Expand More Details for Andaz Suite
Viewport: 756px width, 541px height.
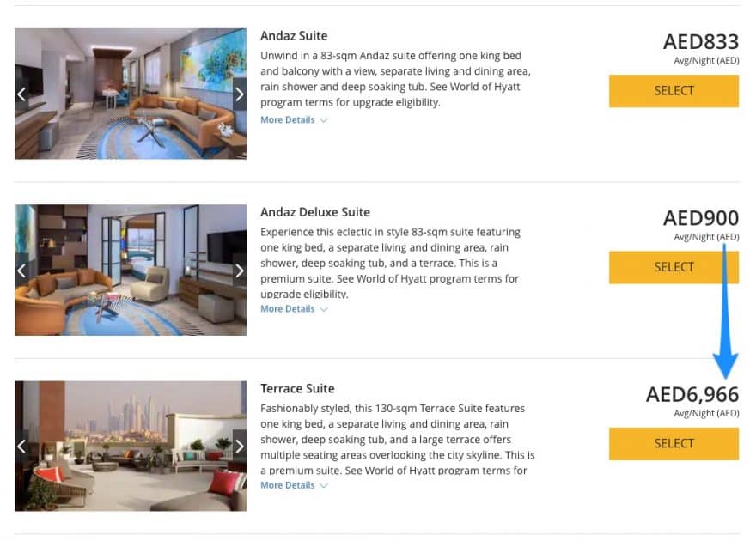click(294, 120)
